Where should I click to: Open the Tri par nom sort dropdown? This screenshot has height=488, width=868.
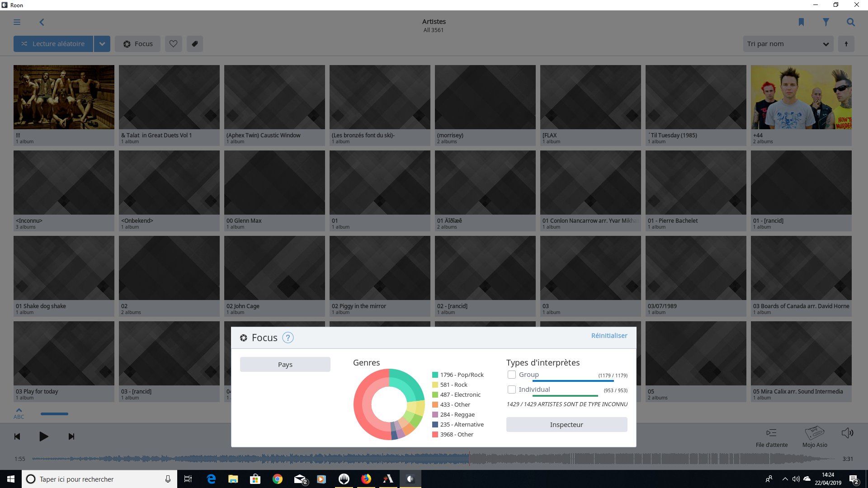tap(788, 44)
